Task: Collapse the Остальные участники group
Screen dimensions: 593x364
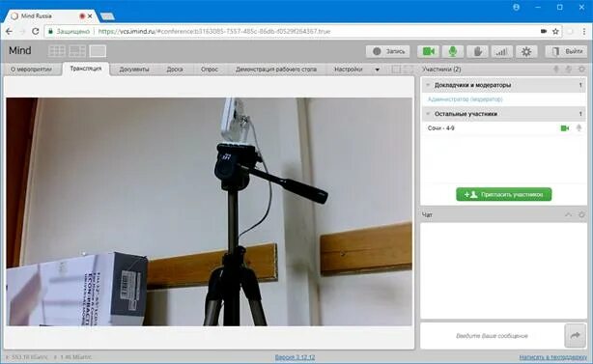Action: pos(428,114)
